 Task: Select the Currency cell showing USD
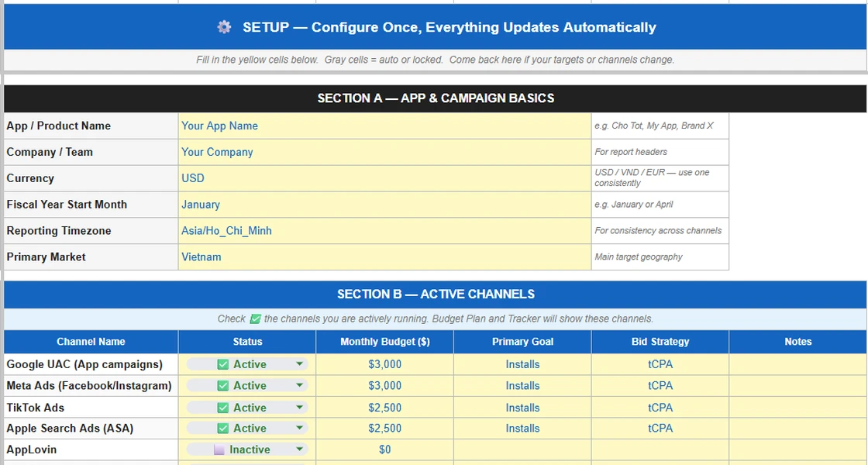click(384, 178)
